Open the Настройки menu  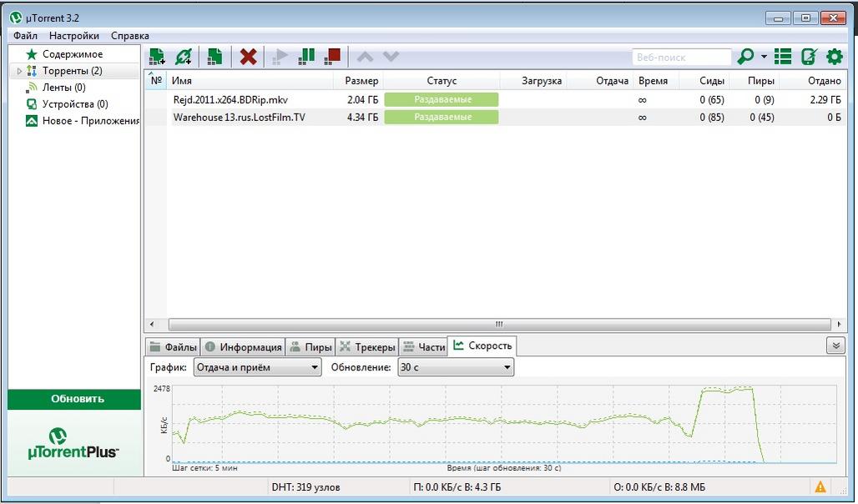[74, 36]
